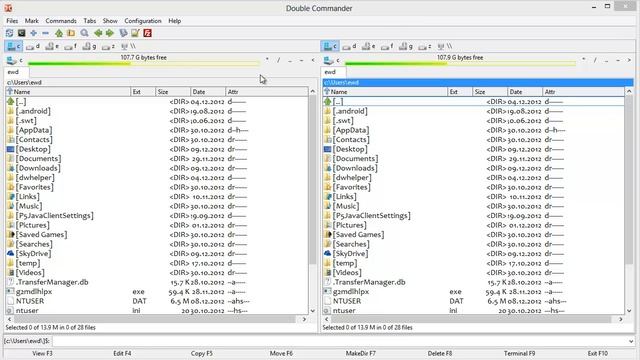Click the MakeDir F7 button
The image size is (640, 360).
click(360, 353)
